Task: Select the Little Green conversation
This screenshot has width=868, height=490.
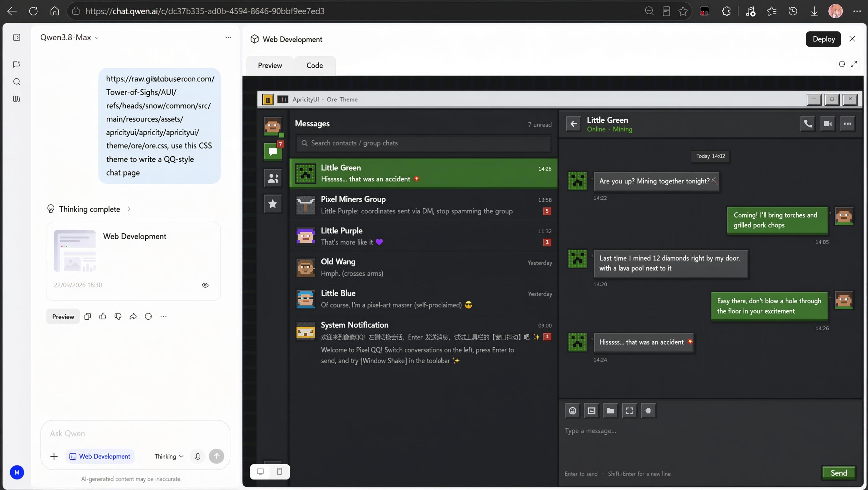Action: pos(423,173)
